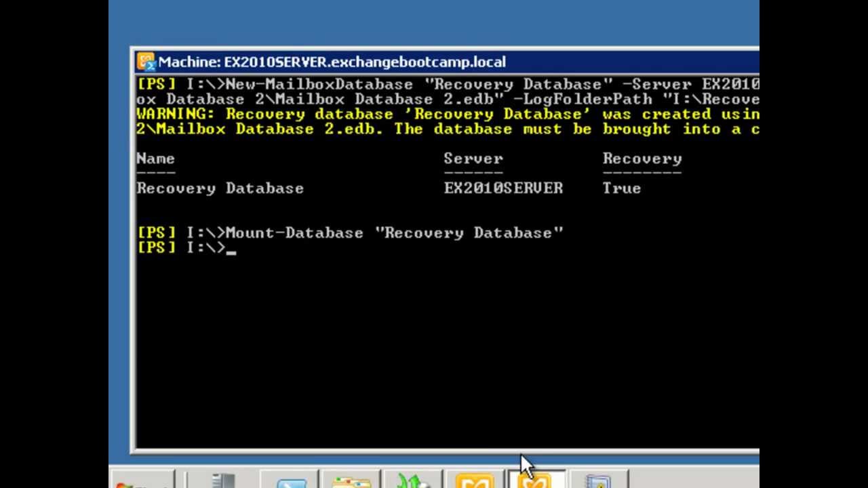The height and width of the screenshot is (488, 868).
Task: Click the New-MailboxDatabase command line
Action: coord(448,84)
